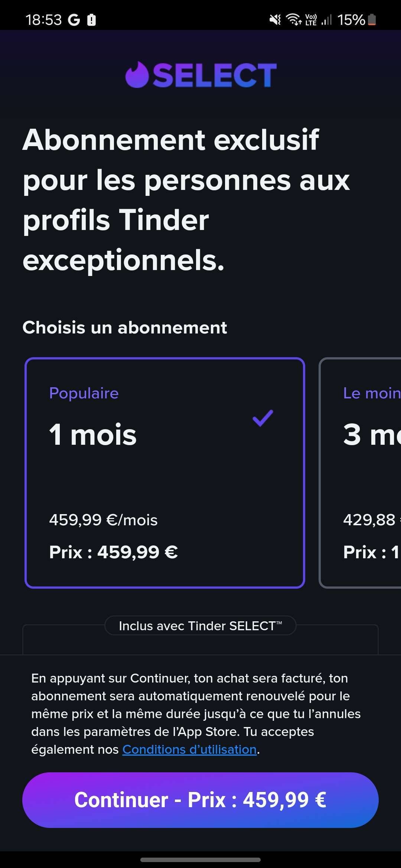The height and width of the screenshot is (868, 401).
Task: Tap the 459,99 €/mois monthly price text
Action: (x=103, y=520)
